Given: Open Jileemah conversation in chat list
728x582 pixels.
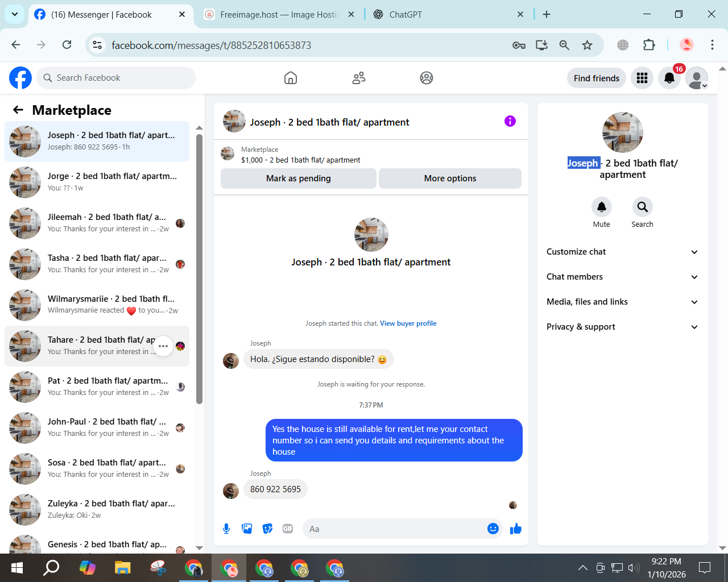Looking at the screenshot, I should tap(97, 223).
